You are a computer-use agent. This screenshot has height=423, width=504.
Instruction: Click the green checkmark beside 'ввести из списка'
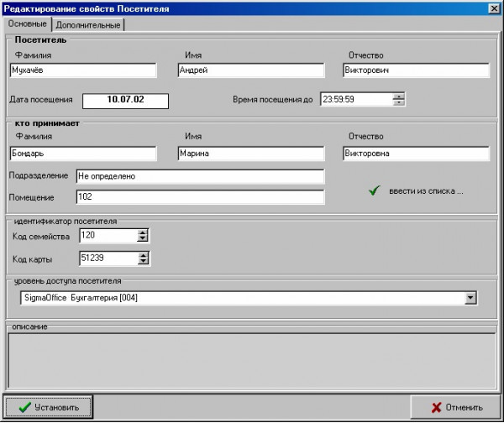373,191
